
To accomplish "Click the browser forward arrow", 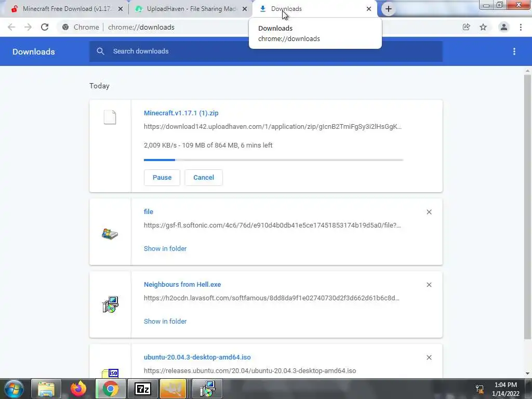I will (28, 27).
